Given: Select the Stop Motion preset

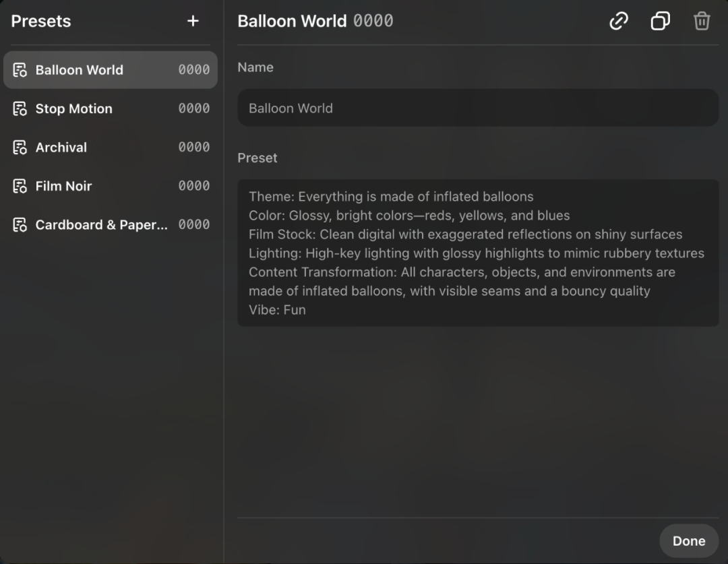Looking at the screenshot, I should pyautogui.click(x=111, y=108).
